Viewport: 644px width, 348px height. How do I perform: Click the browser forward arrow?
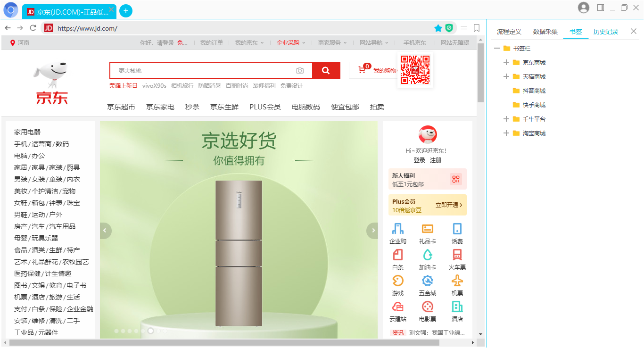pyautogui.click(x=20, y=28)
